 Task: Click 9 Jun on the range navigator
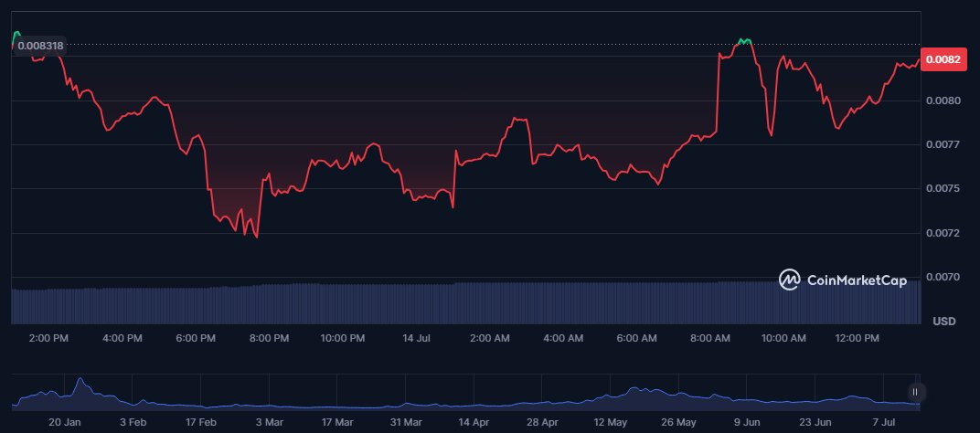click(x=747, y=422)
